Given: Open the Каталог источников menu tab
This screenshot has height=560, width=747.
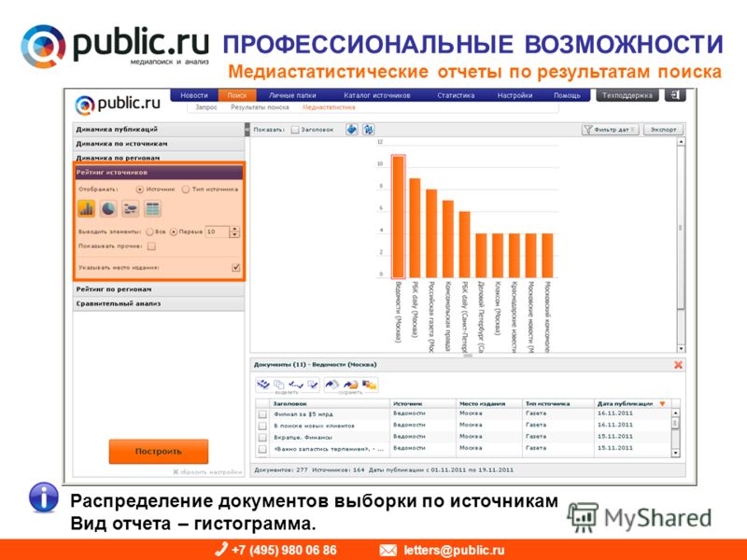Looking at the screenshot, I should [x=377, y=95].
